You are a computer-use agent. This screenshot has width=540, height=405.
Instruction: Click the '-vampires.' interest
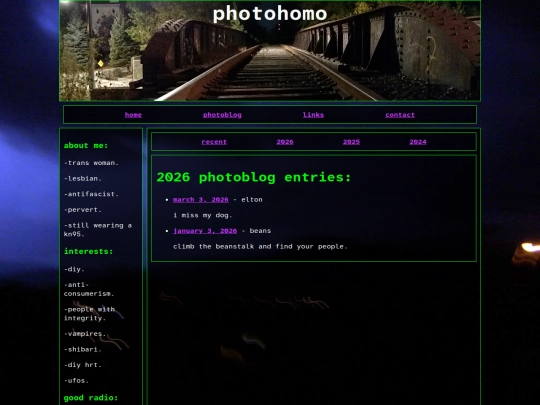click(85, 334)
